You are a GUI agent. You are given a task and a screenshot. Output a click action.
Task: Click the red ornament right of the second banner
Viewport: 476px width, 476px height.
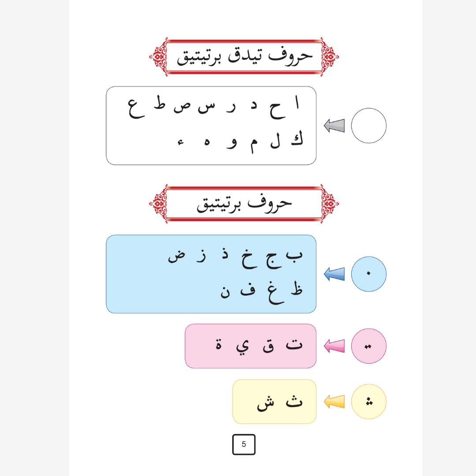click(330, 204)
